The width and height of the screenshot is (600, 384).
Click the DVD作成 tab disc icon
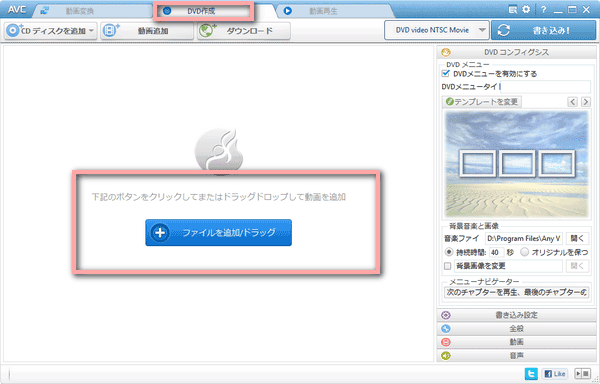167,11
